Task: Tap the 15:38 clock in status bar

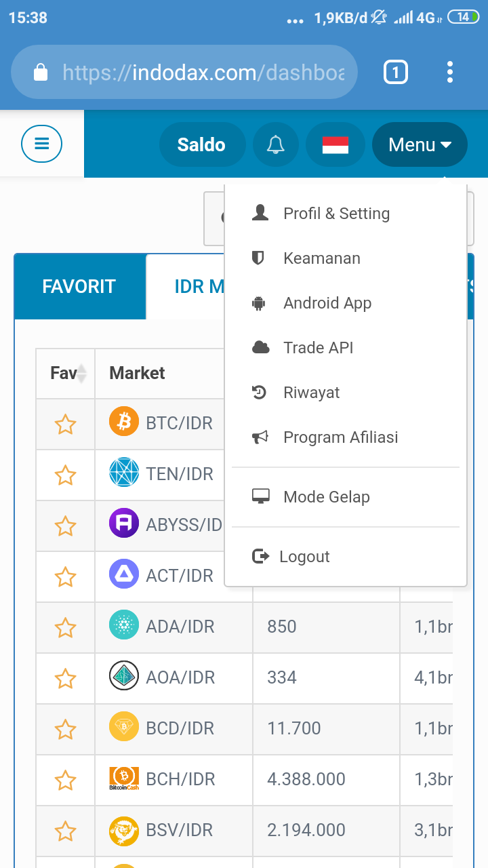Action: pyautogui.click(x=28, y=18)
